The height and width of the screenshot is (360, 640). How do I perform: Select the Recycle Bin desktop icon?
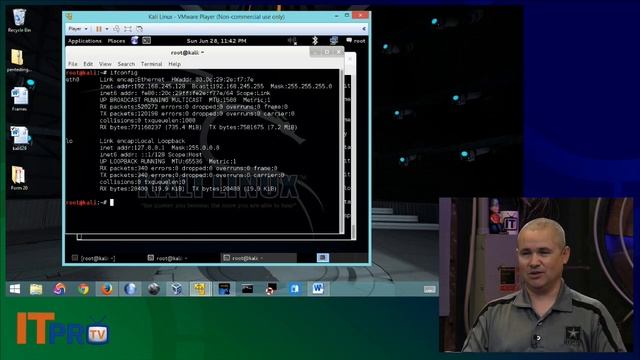(19, 20)
